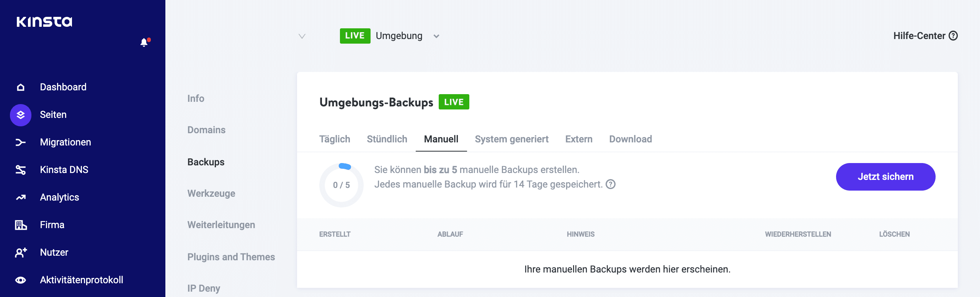Switch to the Täglich tab
Image resolution: width=980 pixels, height=297 pixels.
pyautogui.click(x=335, y=139)
